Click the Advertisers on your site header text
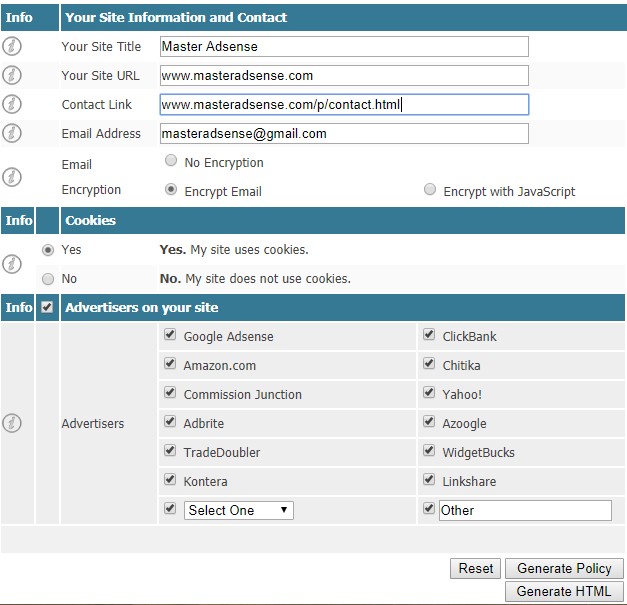This screenshot has width=627, height=605. click(x=142, y=307)
